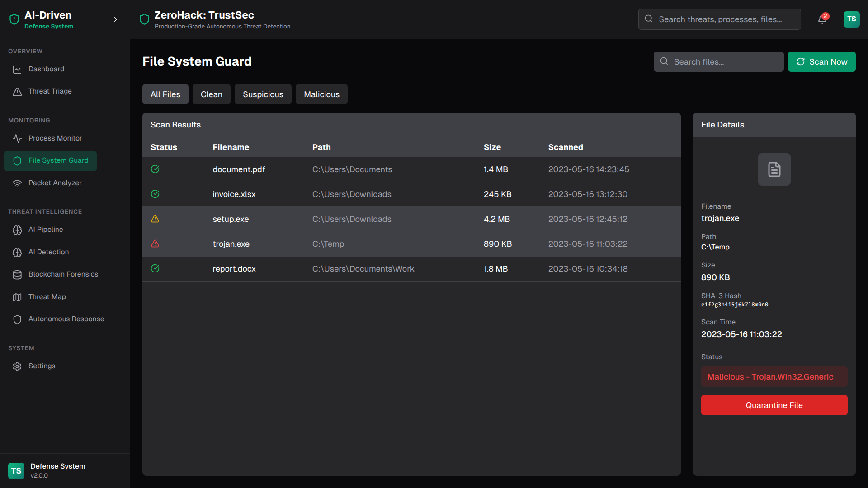The image size is (868, 488).
Task: Open the notifications bell icon
Action: click(x=822, y=19)
